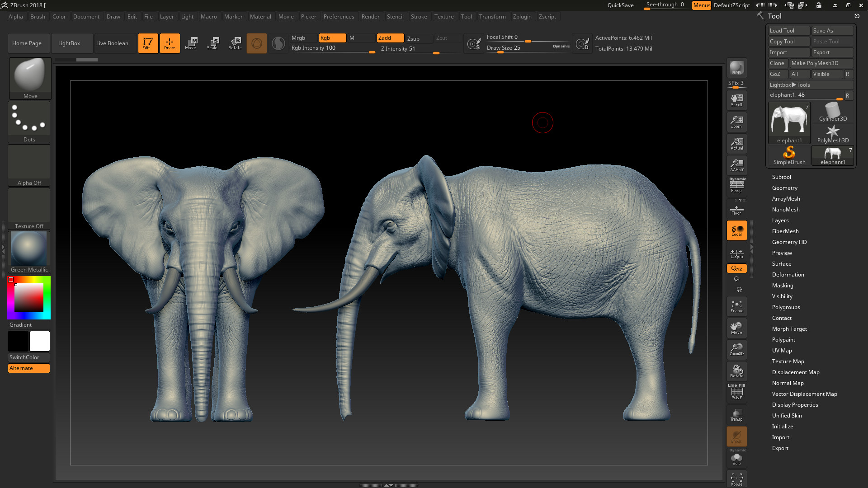Click the Scale mode button in top toolbar

pos(212,43)
